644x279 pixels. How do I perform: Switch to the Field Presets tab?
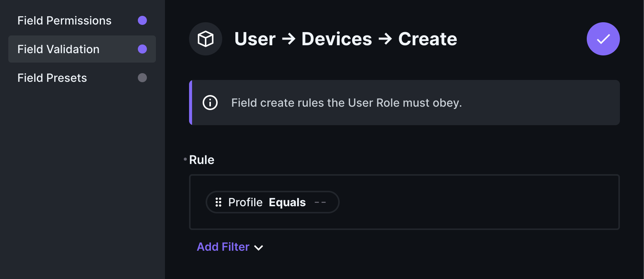pyautogui.click(x=52, y=78)
